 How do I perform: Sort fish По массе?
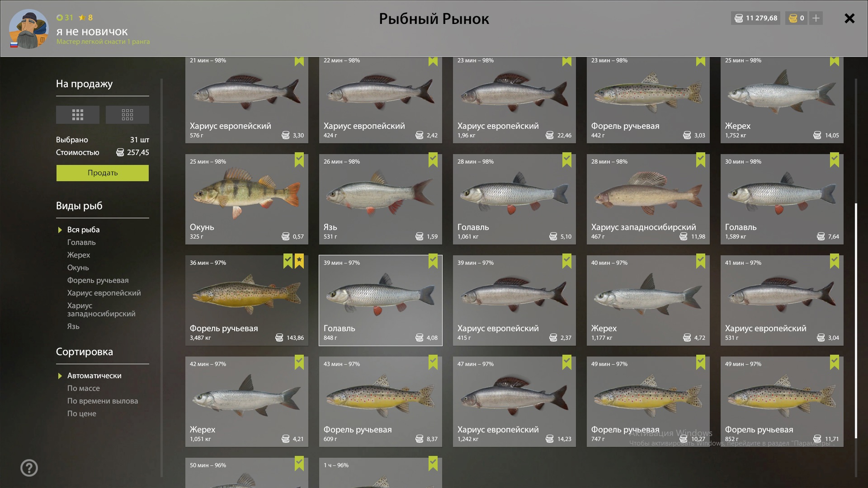click(x=84, y=388)
